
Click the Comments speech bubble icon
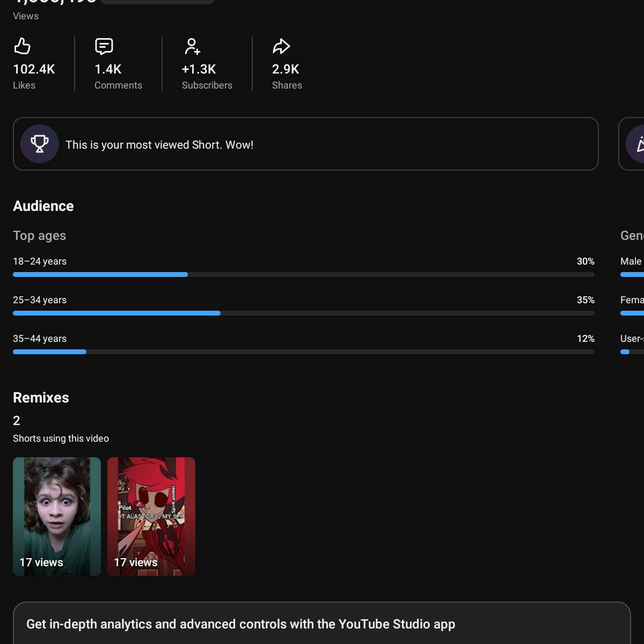pyautogui.click(x=104, y=46)
